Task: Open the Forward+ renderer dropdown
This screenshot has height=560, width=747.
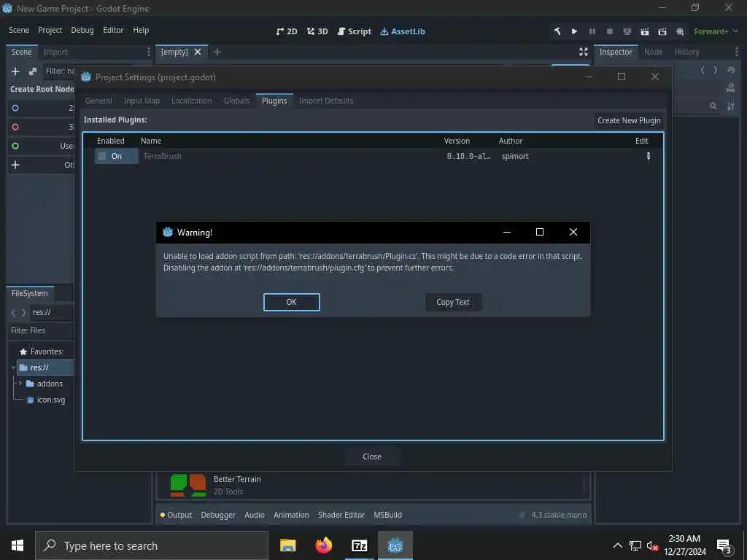Action: [x=716, y=31]
